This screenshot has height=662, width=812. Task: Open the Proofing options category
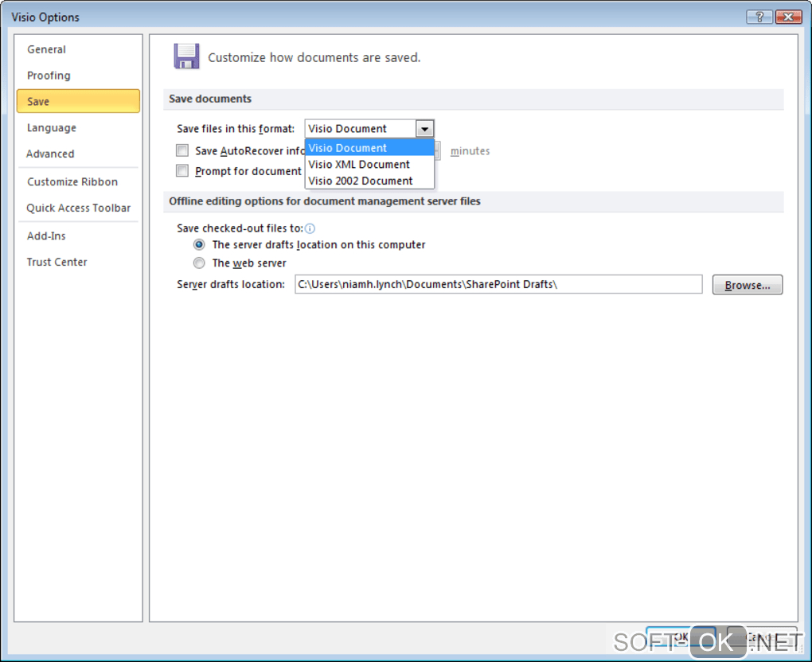pos(49,76)
